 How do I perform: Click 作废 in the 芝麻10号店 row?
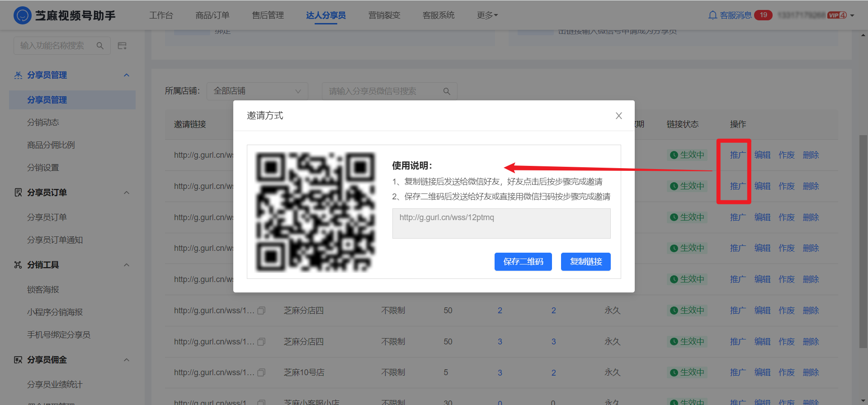(x=787, y=372)
